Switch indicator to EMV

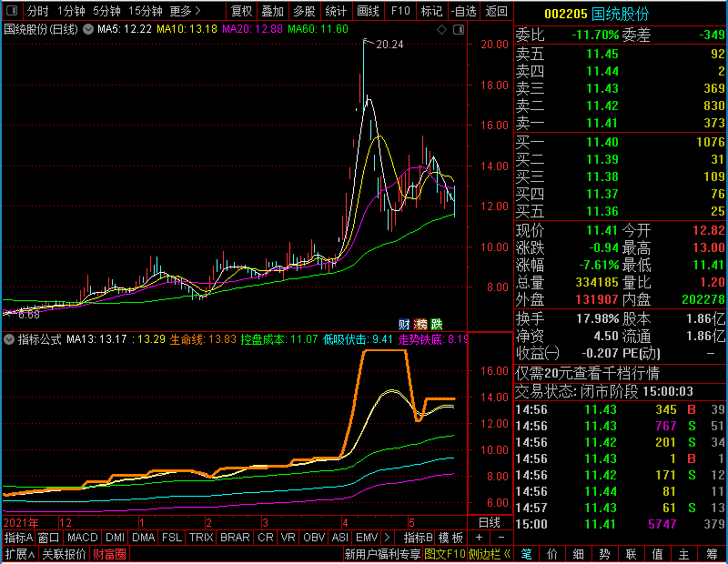[367, 538]
